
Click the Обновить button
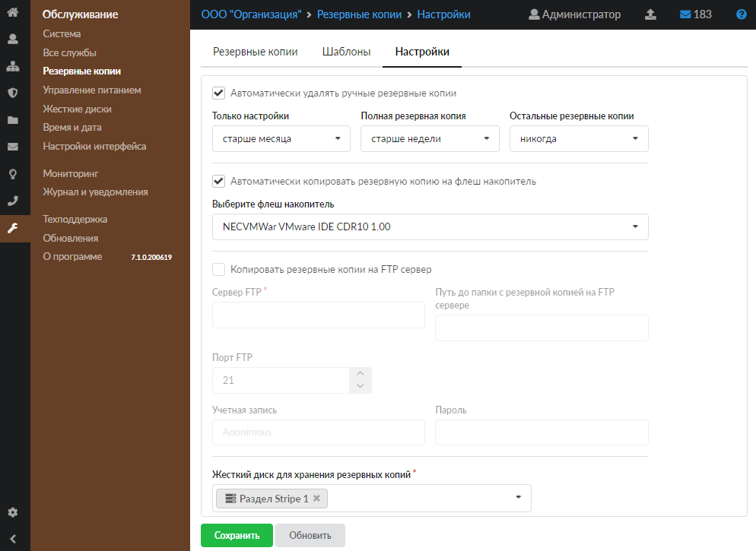point(310,535)
